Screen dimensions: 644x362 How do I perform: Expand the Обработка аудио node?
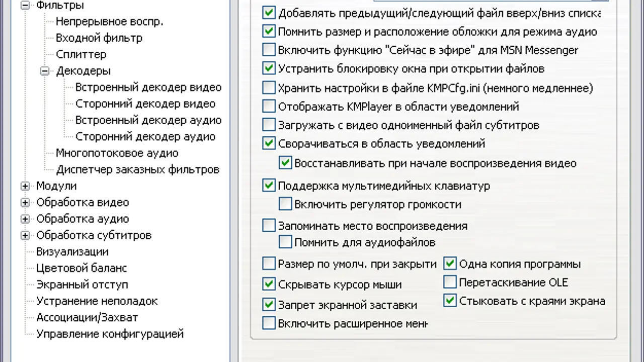[25, 219]
